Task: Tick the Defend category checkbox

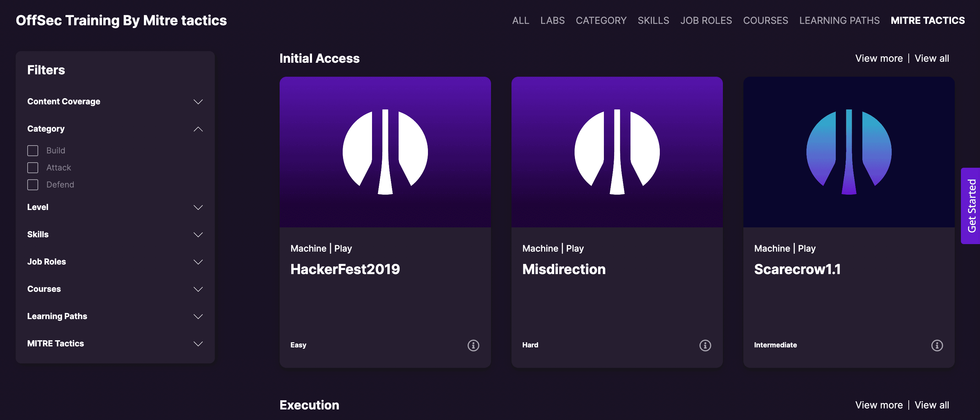Action: (33, 185)
